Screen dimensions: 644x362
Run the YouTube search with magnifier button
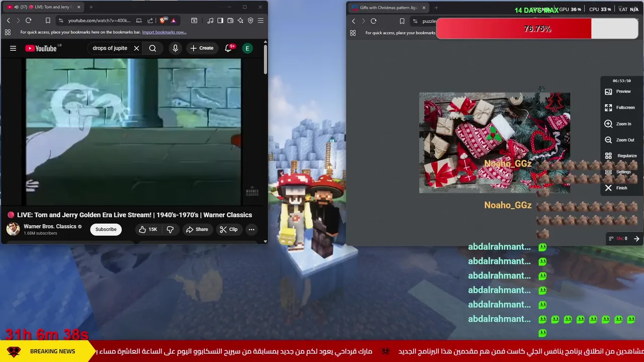[x=152, y=48]
